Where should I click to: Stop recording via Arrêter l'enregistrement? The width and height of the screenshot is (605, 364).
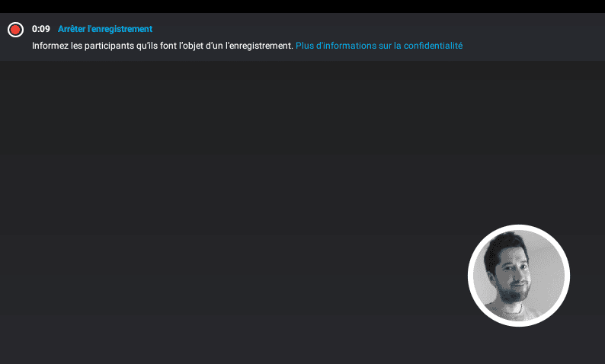(x=105, y=29)
